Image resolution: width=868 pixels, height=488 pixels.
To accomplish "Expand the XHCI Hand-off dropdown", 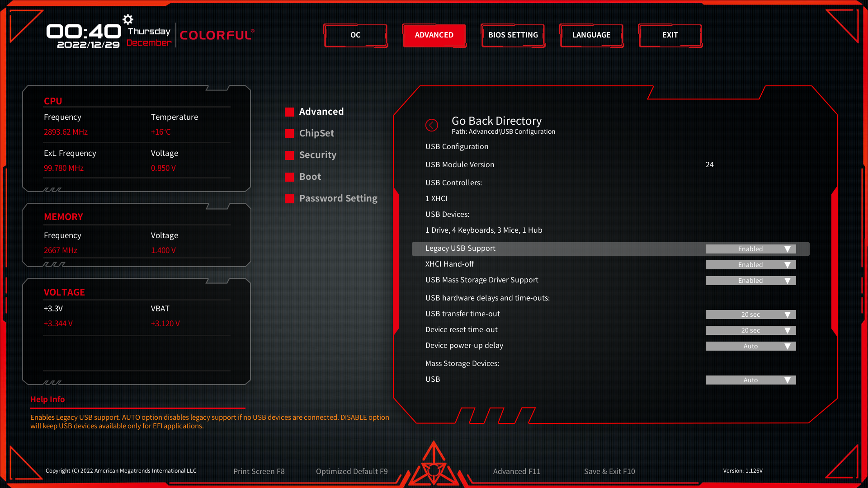I will pos(750,265).
